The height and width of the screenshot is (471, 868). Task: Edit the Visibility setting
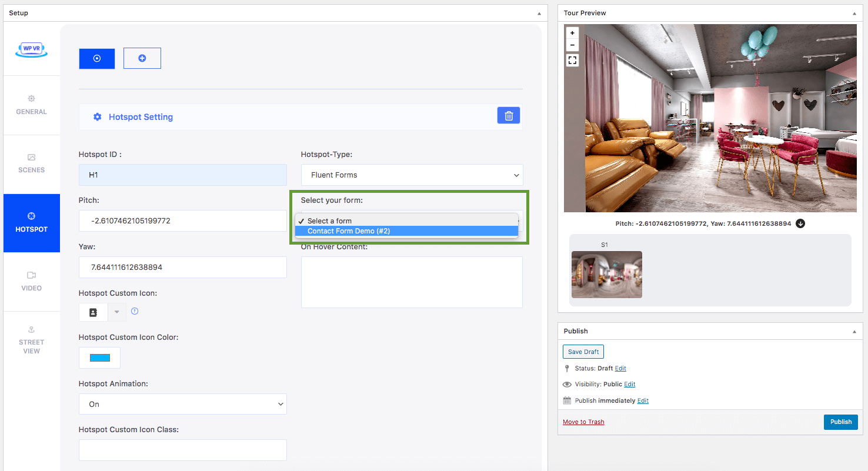click(630, 384)
